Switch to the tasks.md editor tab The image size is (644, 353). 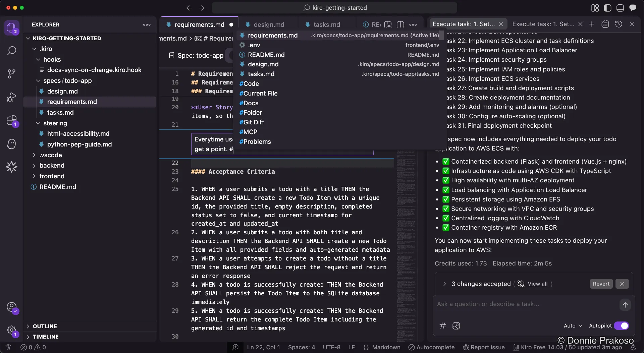point(326,24)
